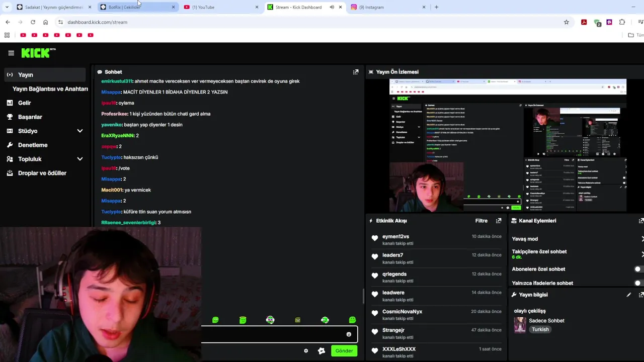Screen dimensions: 644x362
Task: Open follower leaders7 in activity feed
Action: [392, 255]
